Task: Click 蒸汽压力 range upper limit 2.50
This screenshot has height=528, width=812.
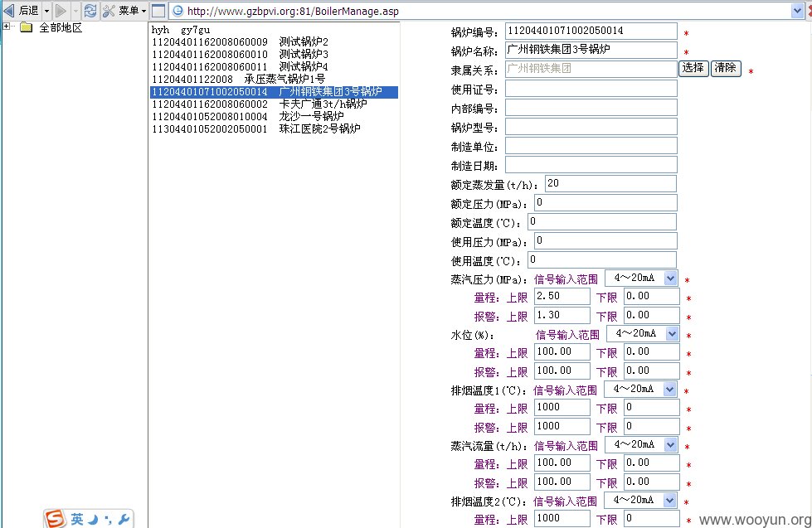Action: coord(562,297)
